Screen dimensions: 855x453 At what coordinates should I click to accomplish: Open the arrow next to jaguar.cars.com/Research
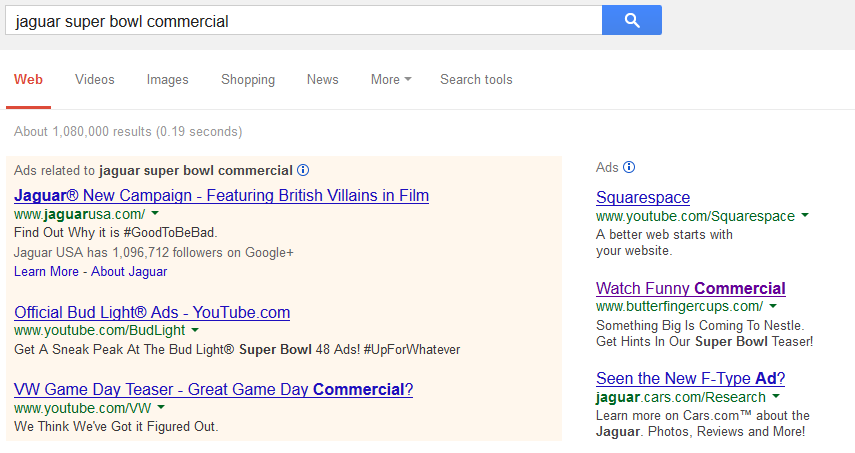[x=776, y=397]
